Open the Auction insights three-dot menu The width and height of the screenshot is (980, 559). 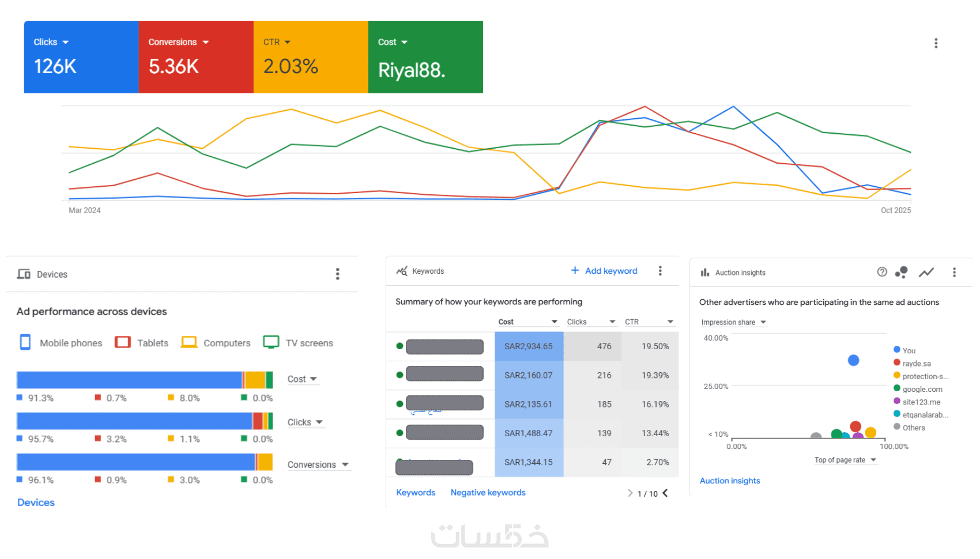pyautogui.click(x=954, y=272)
